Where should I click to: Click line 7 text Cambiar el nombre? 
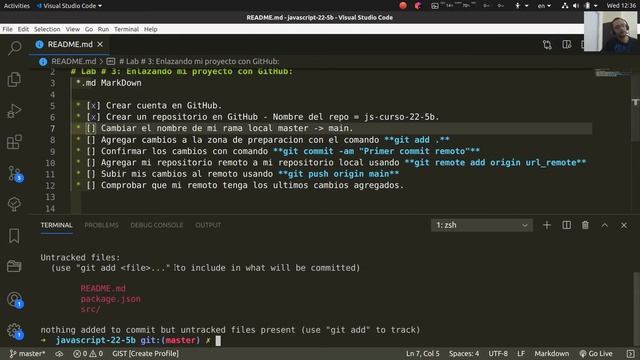(227, 128)
